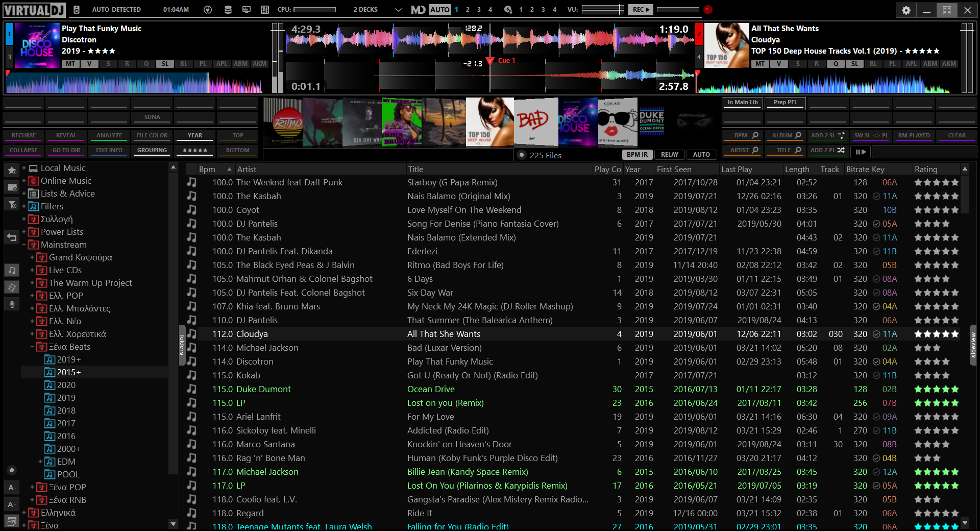
Task: Click the microphone icon in the left sidebar
Action: pyautogui.click(x=12, y=304)
